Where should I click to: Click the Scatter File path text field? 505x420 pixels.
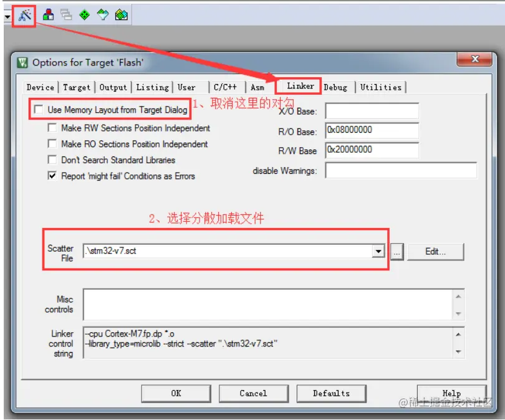(228, 251)
